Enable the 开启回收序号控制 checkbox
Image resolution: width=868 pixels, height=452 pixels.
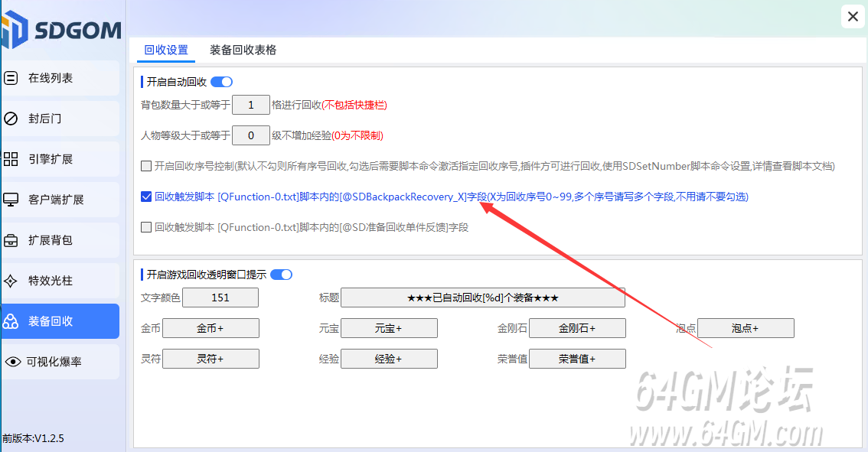pyautogui.click(x=146, y=166)
